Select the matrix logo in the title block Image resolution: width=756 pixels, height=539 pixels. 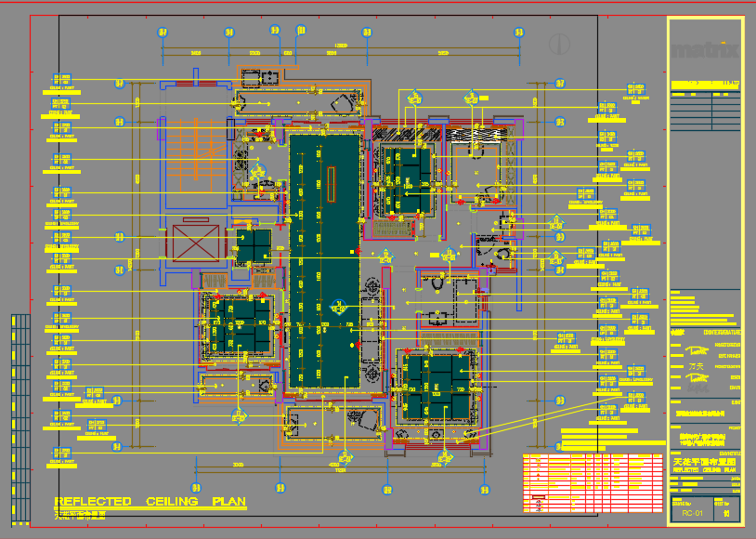pos(704,50)
